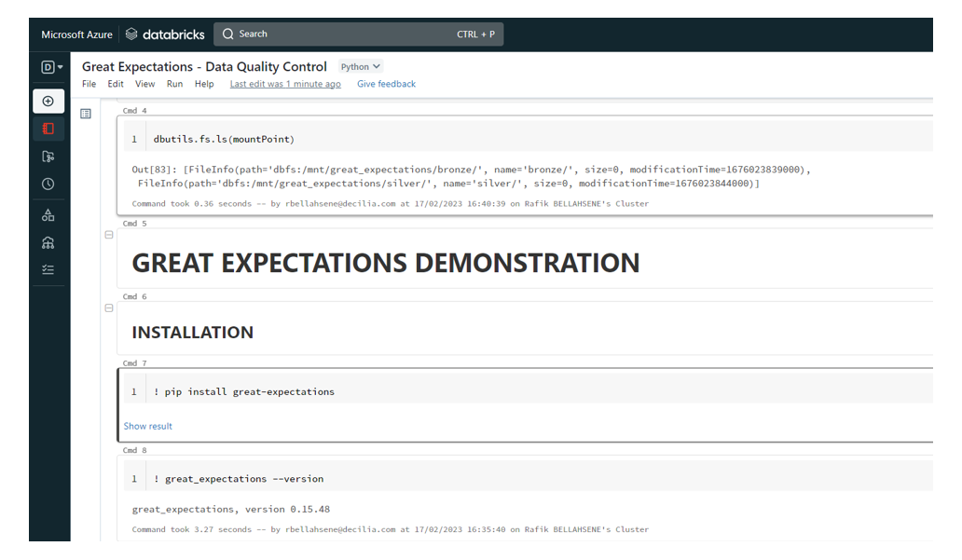Toggle the table of contents icon
962x560 pixels.
[86, 114]
